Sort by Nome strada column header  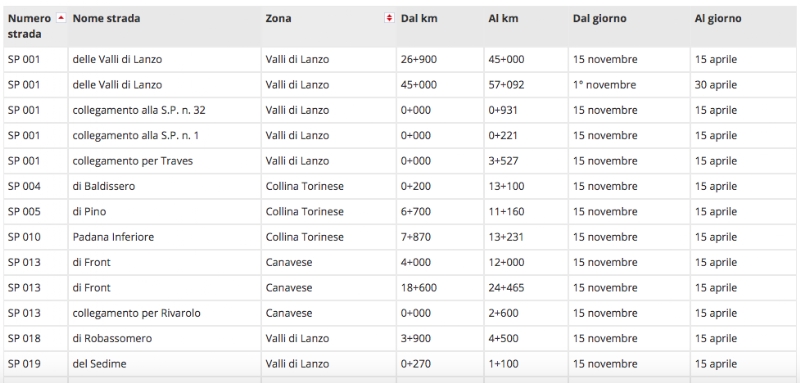(106, 18)
